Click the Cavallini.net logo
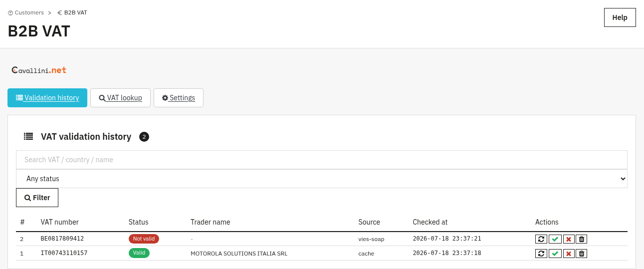Image resolution: width=644 pixels, height=269 pixels. click(x=39, y=70)
